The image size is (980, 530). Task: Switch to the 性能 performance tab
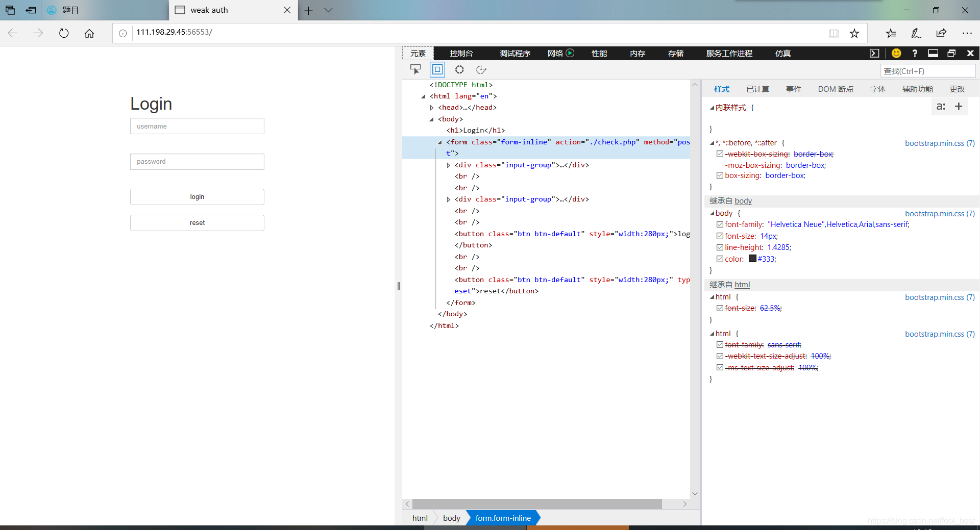click(x=599, y=53)
